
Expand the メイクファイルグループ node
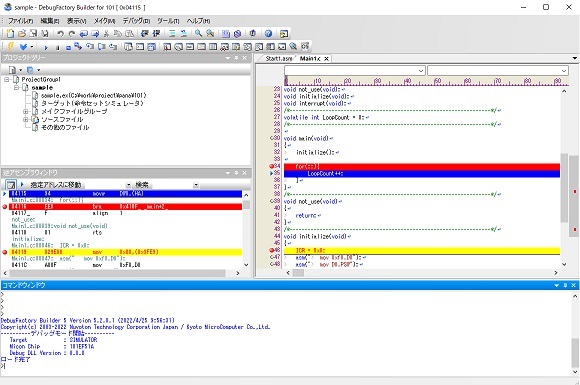(26, 111)
